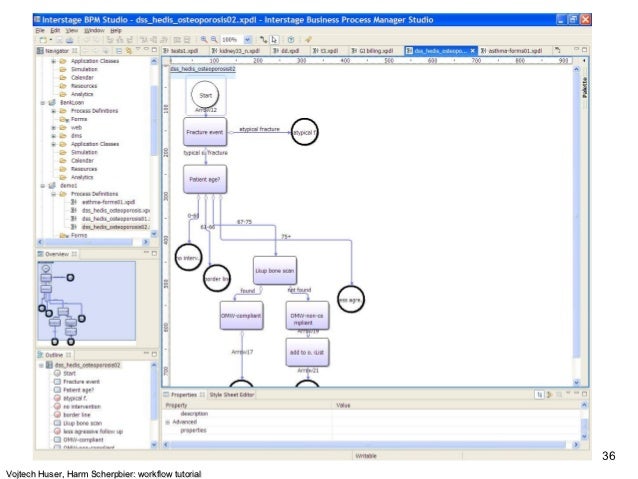This screenshot has width=638, height=479.
Task: Click the Overview diagram thumbnail
Action: coord(86,301)
